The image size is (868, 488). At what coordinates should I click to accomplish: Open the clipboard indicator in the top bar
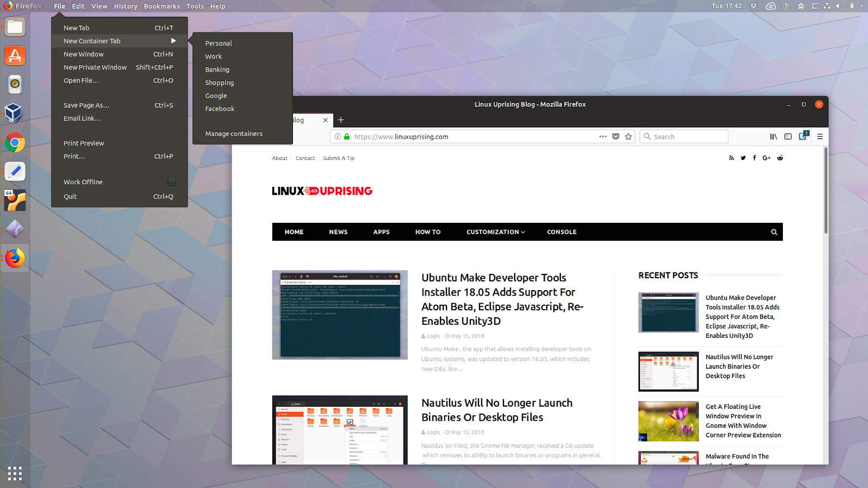coord(787,6)
